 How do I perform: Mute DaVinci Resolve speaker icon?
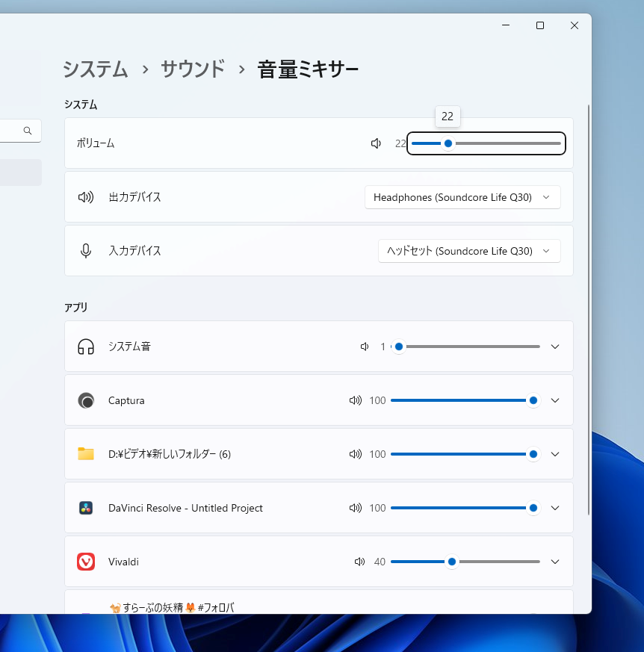pos(356,508)
